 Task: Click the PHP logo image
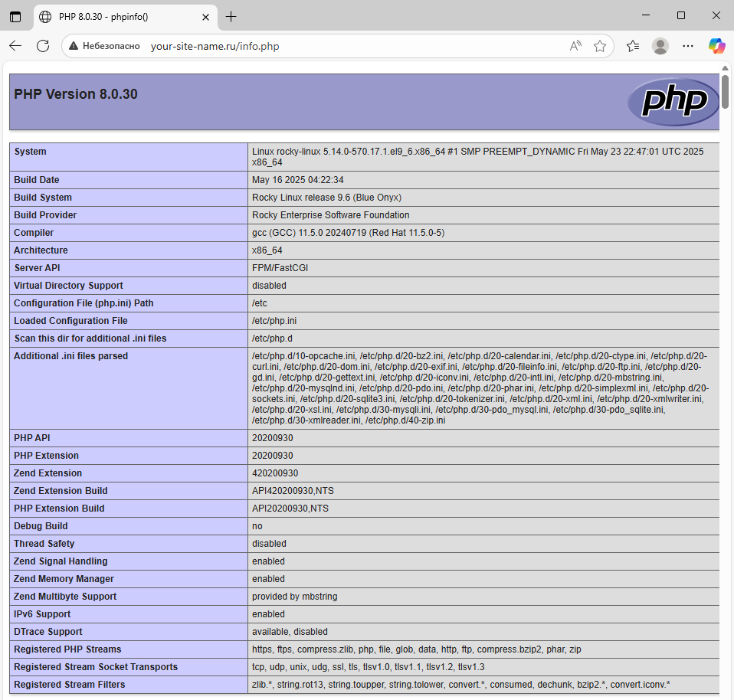tap(673, 102)
